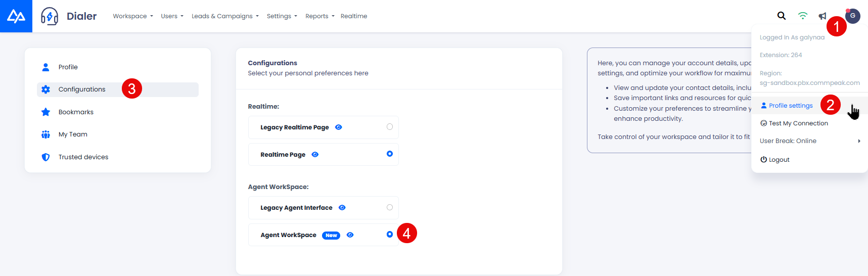Click the user avatar G icon

point(853,16)
